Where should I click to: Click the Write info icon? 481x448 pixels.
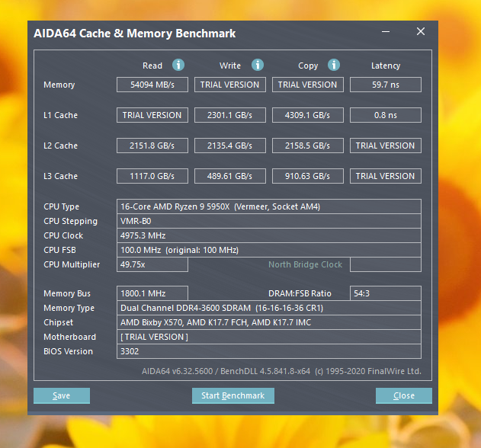tap(258, 65)
